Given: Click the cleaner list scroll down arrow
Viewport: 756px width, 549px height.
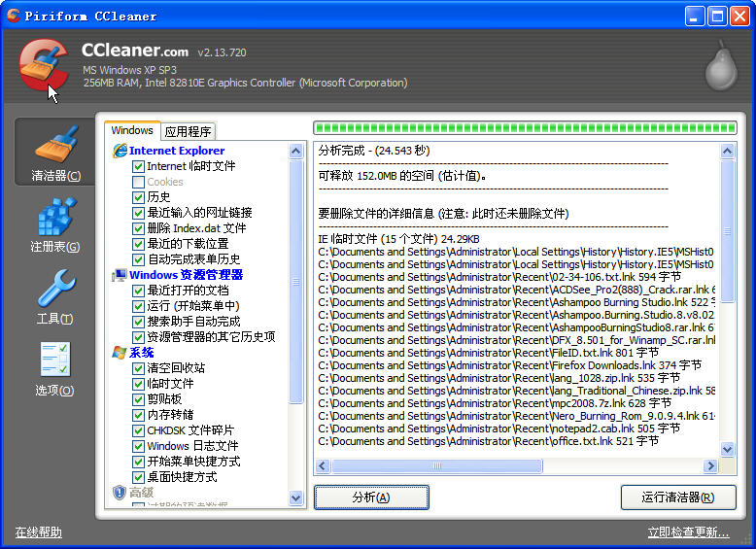Looking at the screenshot, I should (x=296, y=498).
